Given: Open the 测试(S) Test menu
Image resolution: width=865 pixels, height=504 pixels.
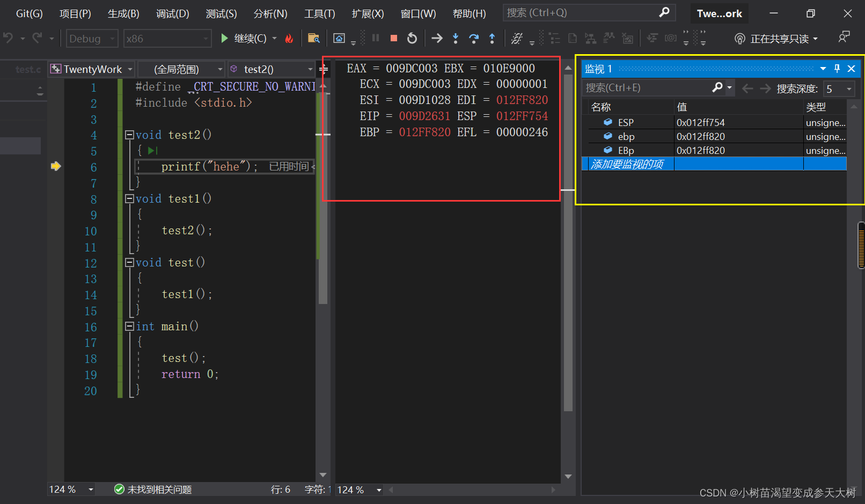Looking at the screenshot, I should pyautogui.click(x=221, y=13).
